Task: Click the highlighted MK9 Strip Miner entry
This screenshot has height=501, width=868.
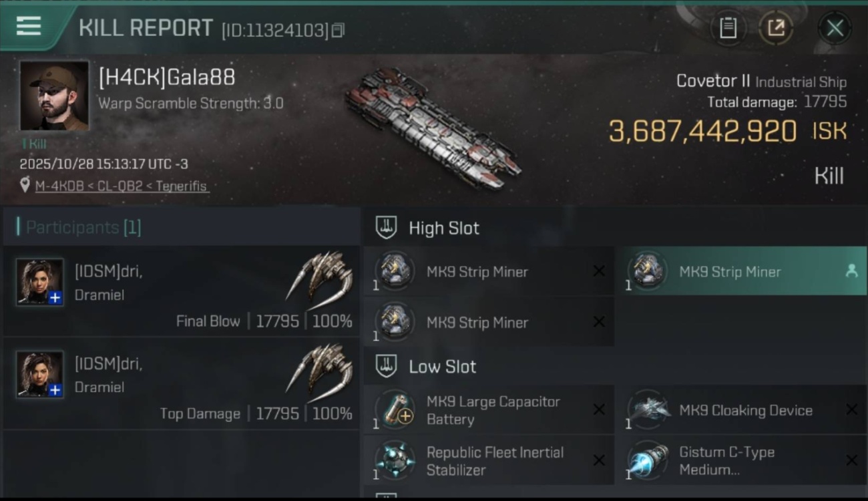Action: [730, 272]
